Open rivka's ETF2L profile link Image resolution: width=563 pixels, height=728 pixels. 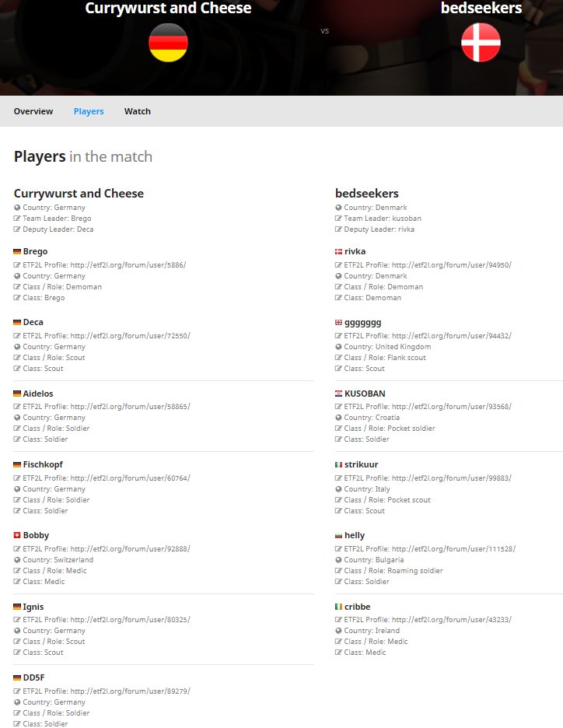point(452,265)
